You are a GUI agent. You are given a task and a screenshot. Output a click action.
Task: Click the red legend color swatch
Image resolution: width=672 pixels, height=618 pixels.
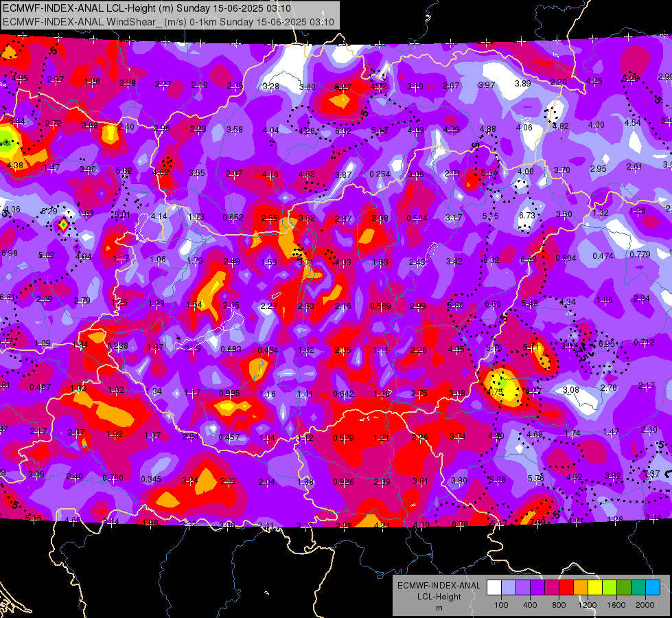pos(566,587)
